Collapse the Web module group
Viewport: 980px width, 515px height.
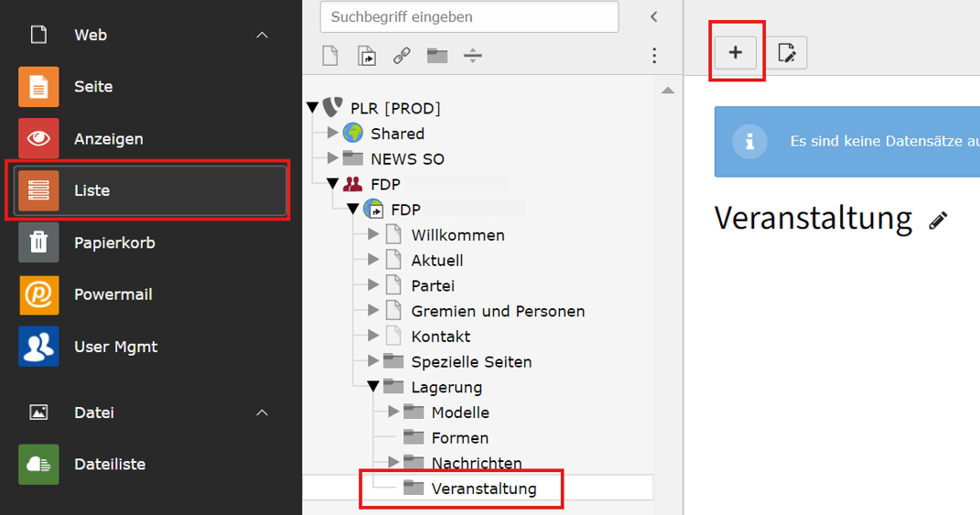pyautogui.click(x=262, y=35)
